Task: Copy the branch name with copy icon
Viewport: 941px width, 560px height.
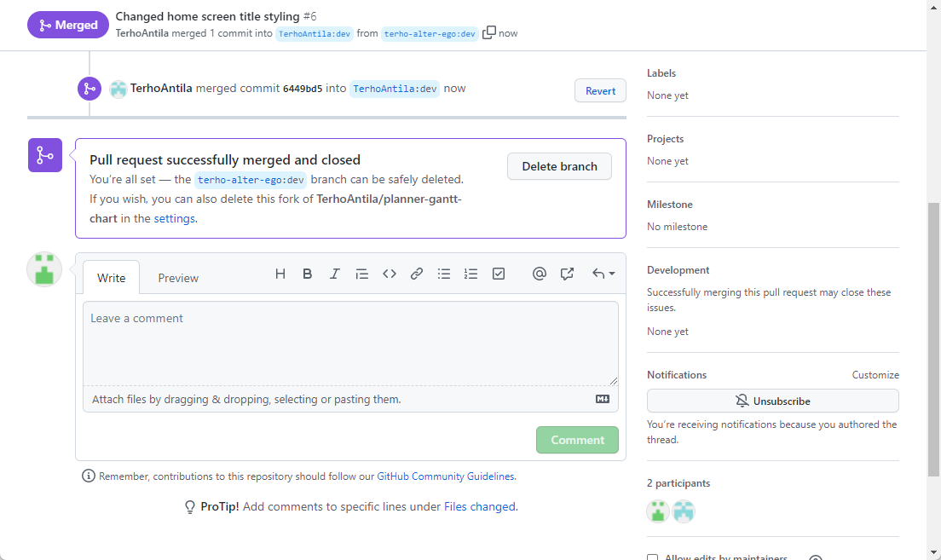Action: point(489,32)
